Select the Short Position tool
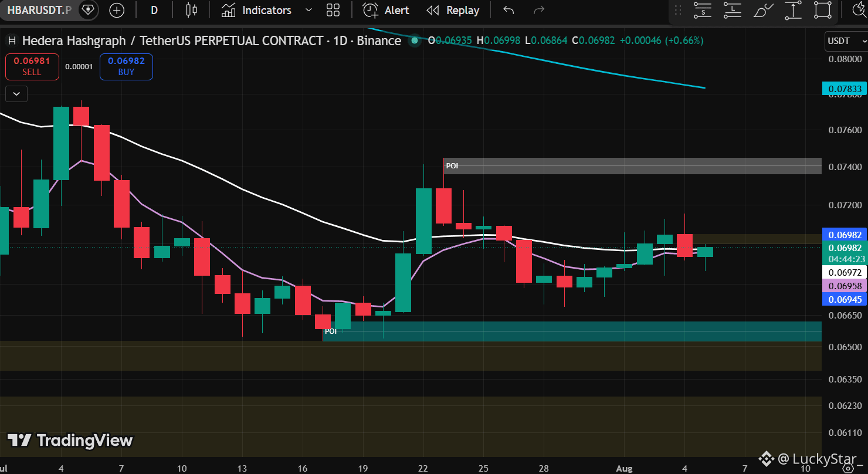 tap(703, 10)
